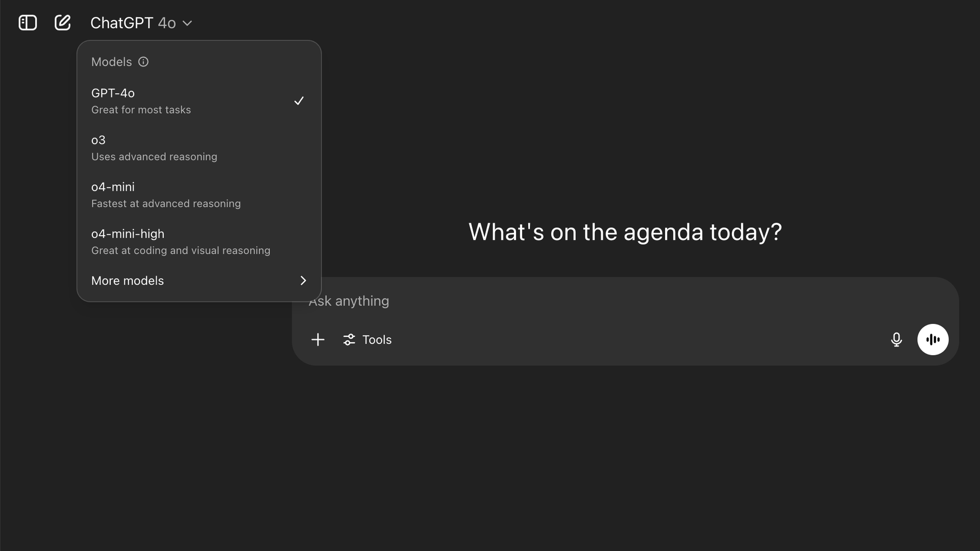Start a new chat with pencil icon
The height and width of the screenshot is (551, 980).
click(x=62, y=23)
